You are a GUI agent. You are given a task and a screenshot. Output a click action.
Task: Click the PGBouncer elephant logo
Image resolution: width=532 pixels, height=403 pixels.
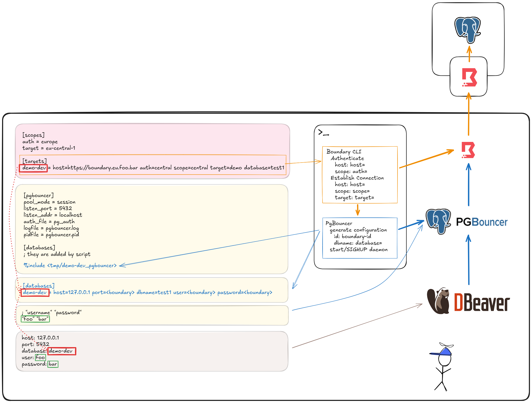(438, 222)
